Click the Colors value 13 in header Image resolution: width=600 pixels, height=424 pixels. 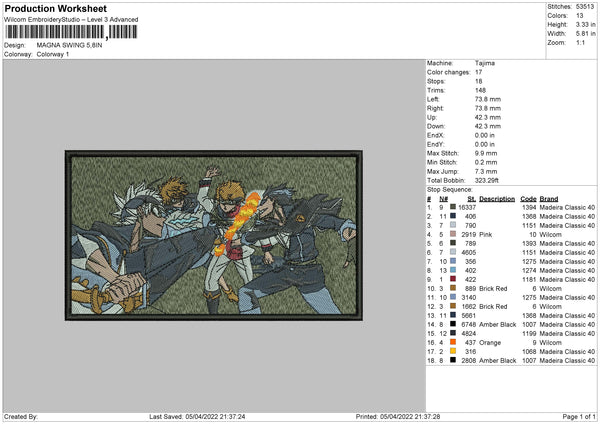point(579,16)
